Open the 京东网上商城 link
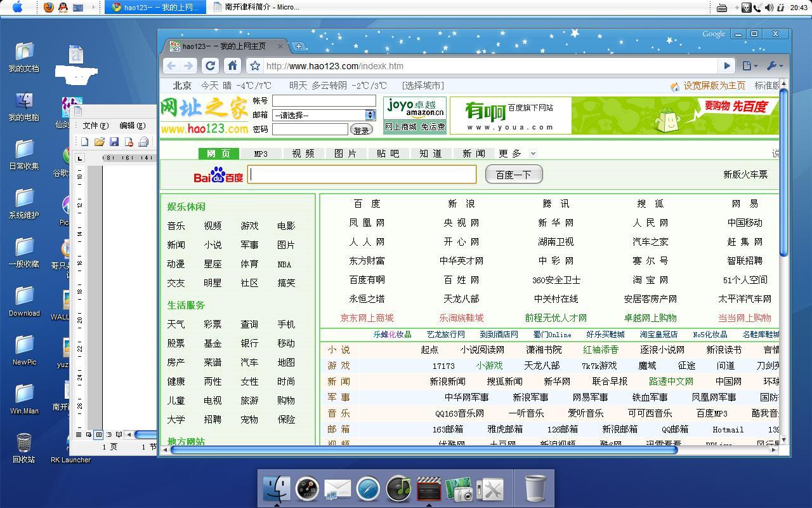The height and width of the screenshot is (508, 812). (367, 318)
